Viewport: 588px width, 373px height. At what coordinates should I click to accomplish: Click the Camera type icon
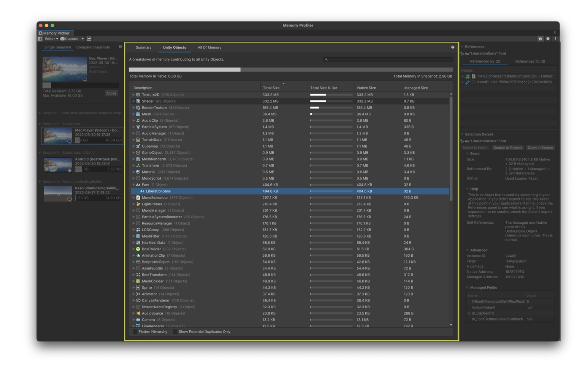click(x=138, y=320)
